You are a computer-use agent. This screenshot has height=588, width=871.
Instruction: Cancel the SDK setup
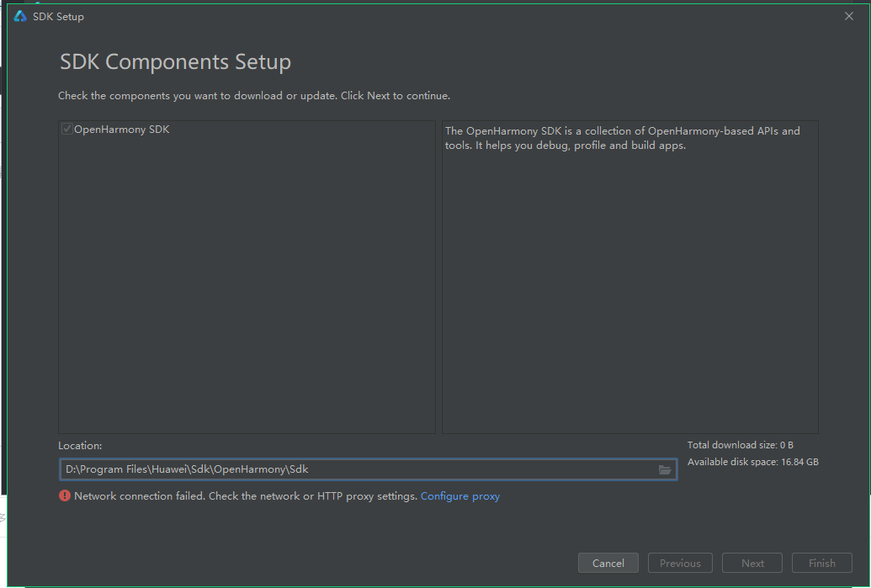(608, 563)
